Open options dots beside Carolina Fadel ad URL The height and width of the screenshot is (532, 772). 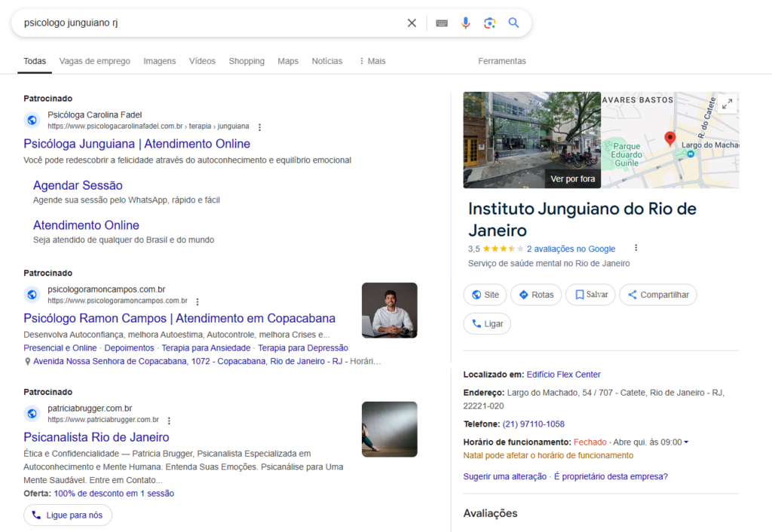259,127
